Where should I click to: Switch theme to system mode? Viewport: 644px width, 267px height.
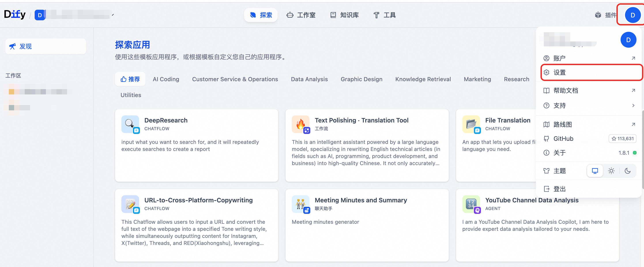coord(595,171)
